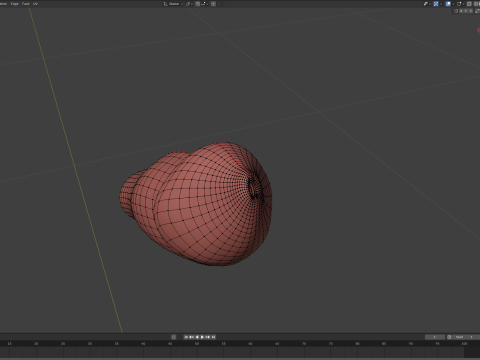Toggle mirror on X axis
Screen dimensions: 480x360
pos(461,11)
